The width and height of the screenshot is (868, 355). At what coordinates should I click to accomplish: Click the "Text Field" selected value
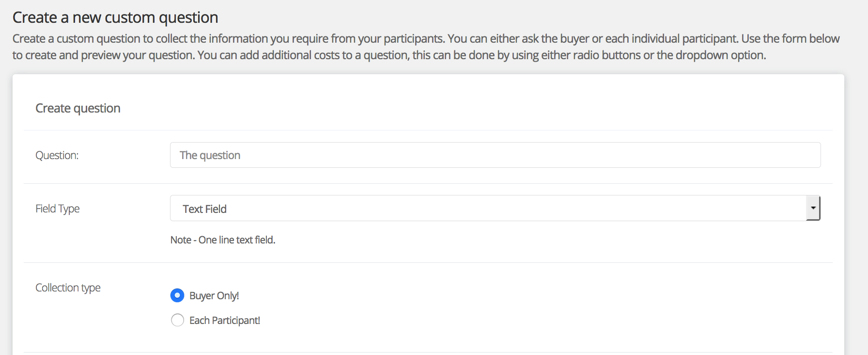pos(205,209)
